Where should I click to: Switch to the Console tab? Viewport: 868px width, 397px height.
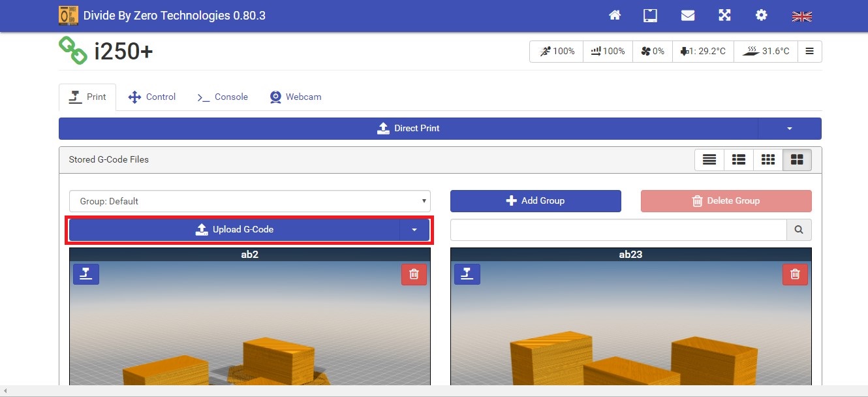(x=223, y=97)
